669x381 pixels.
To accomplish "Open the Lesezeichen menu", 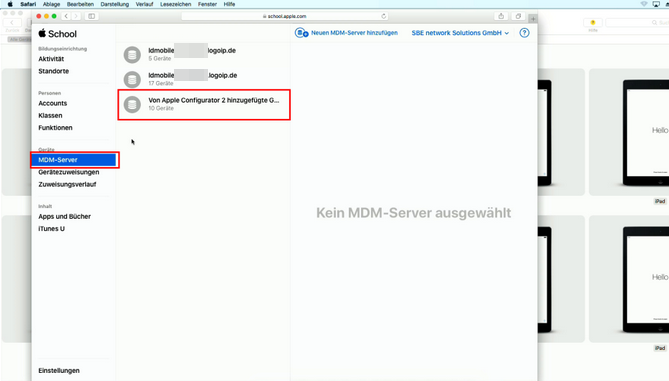I will pos(175,4).
